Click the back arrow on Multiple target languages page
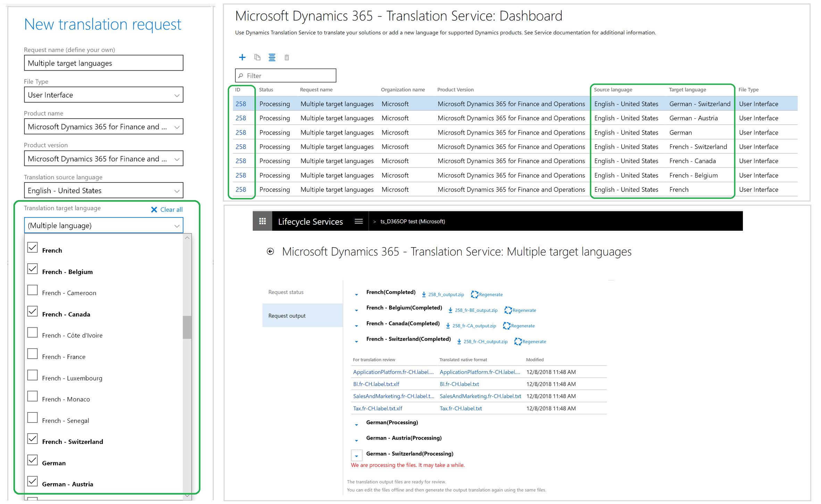The width and height of the screenshot is (821, 504). tap(270, 251)
